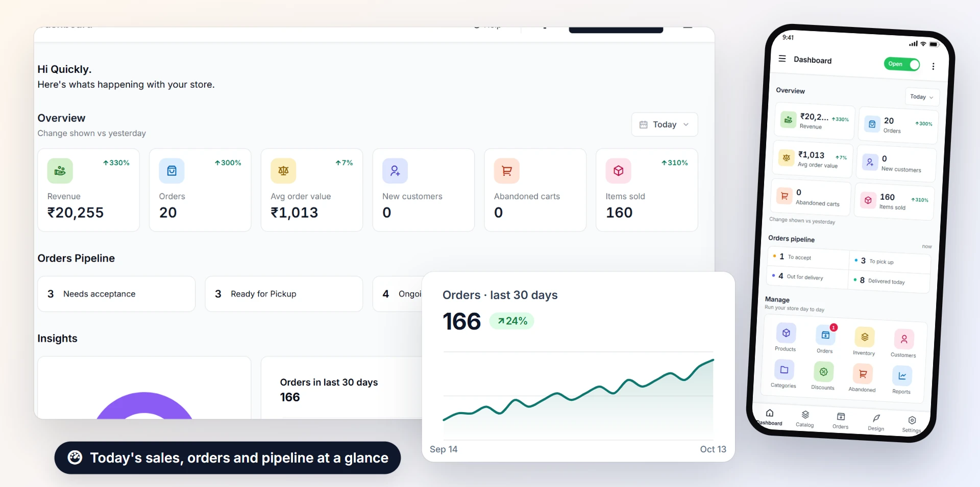Open Inventory in phone Manage grid
This screenshot has width=980, height=487.
click(864, 341)
